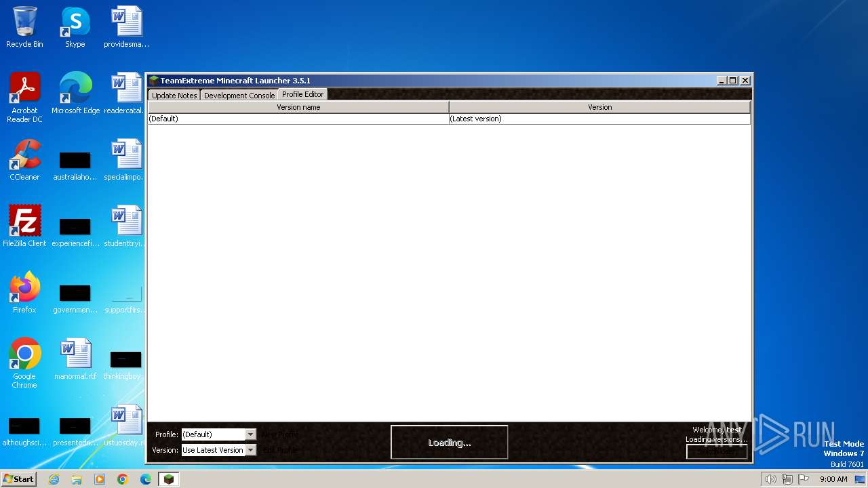
Task: Select the australiaho... desktop file
Action: (x=75, y=166)
